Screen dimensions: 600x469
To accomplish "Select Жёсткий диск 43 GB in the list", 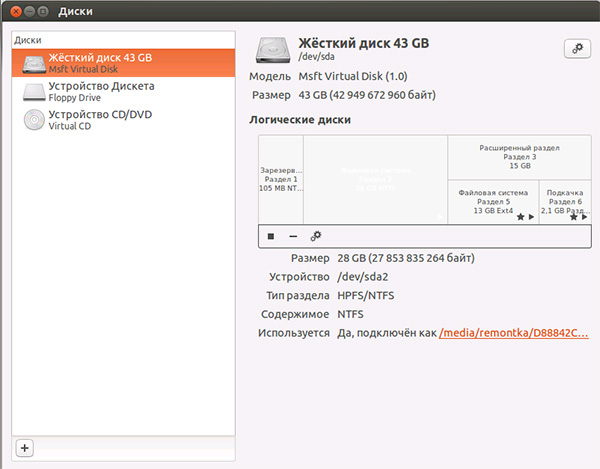I will 123,63.
